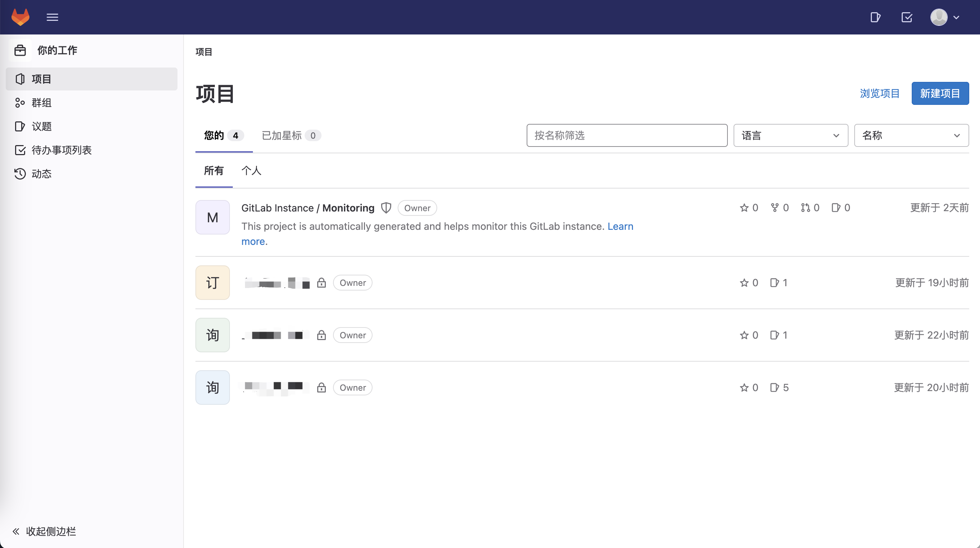
Task: Open the 名称 sort dropdown
Action: tap(911, 135)
